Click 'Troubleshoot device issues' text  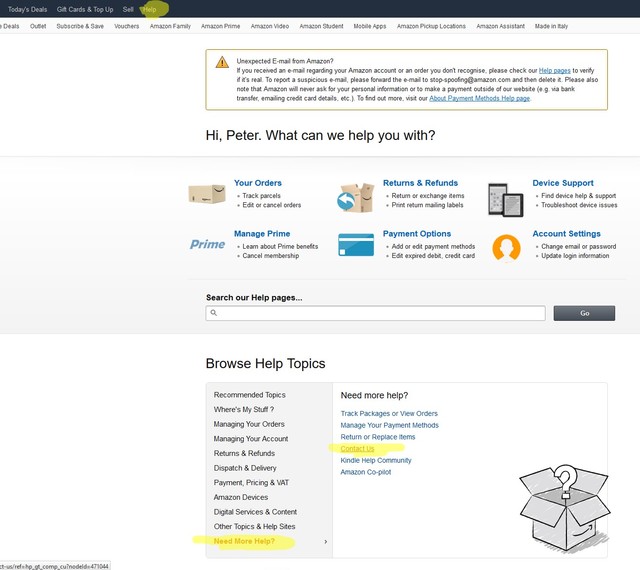click(579, 205)
